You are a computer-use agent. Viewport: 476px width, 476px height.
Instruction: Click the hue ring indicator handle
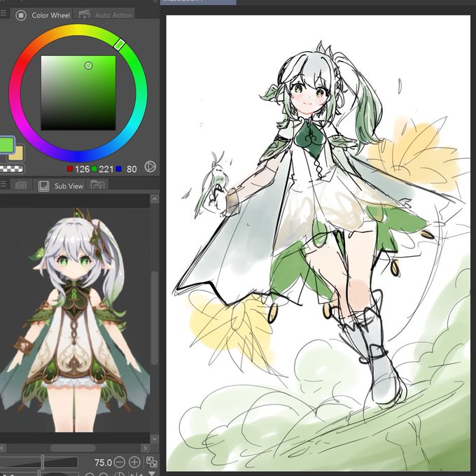119,44
